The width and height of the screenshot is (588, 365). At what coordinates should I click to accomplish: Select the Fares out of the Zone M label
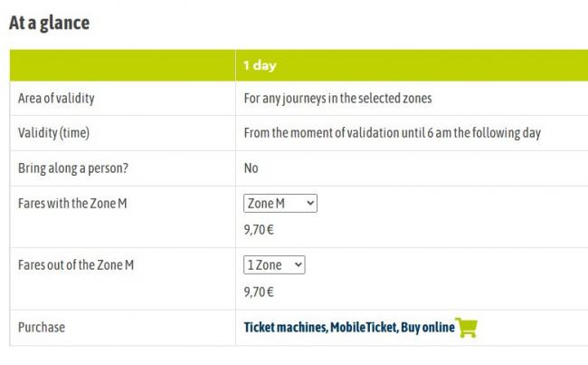click(76, 264)
